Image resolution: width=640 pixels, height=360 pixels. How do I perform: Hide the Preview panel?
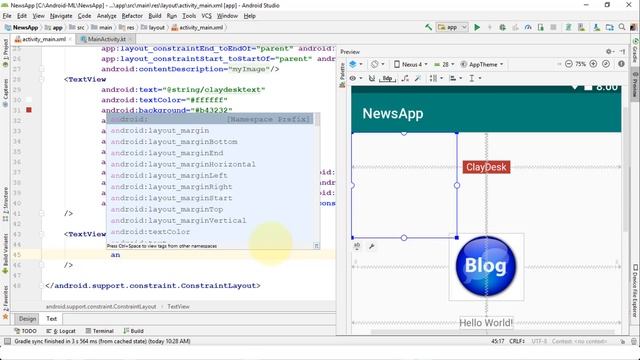[x=622, y=51]
